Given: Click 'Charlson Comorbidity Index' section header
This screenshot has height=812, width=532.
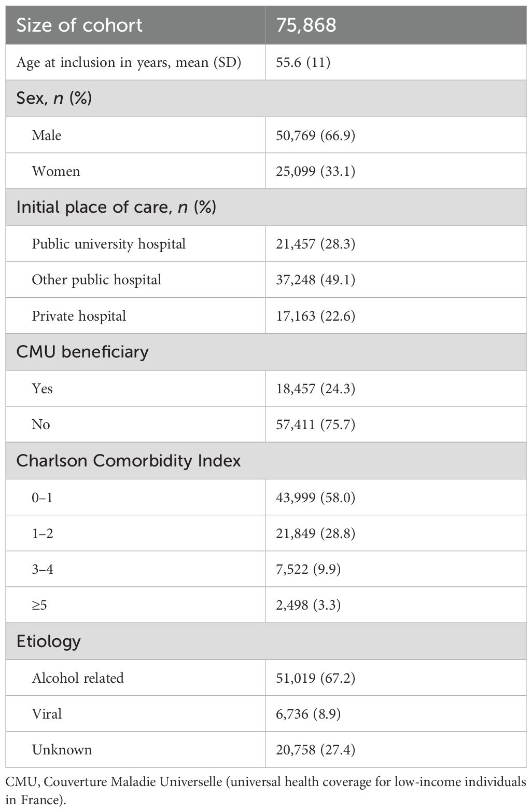Looking at the screenshot, I should point(129,461).
